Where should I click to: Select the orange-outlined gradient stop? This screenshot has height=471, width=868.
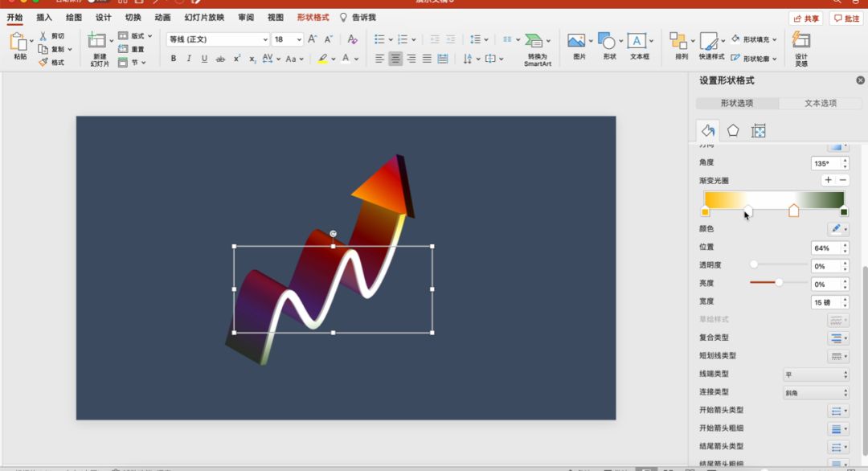[x=793, y=211]
